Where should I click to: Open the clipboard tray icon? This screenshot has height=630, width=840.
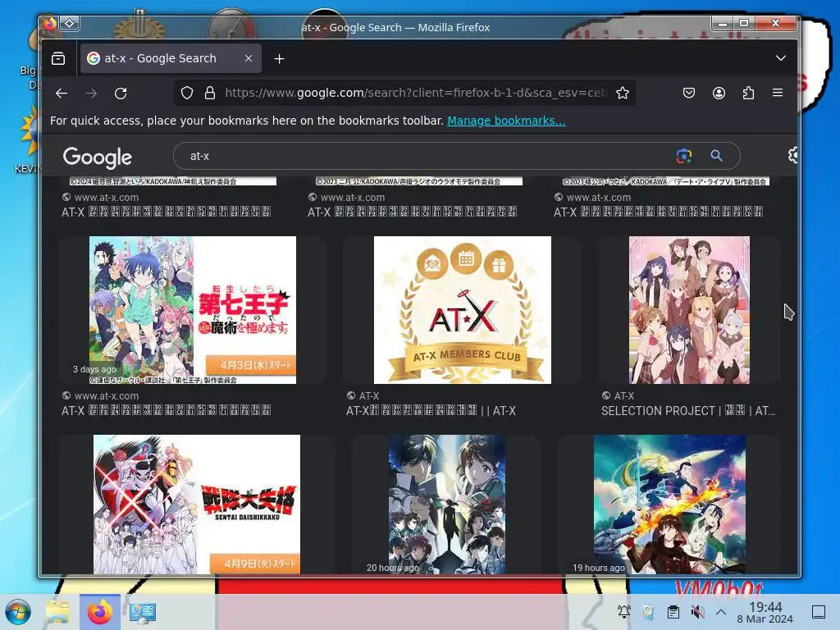(x=673, y=612)
